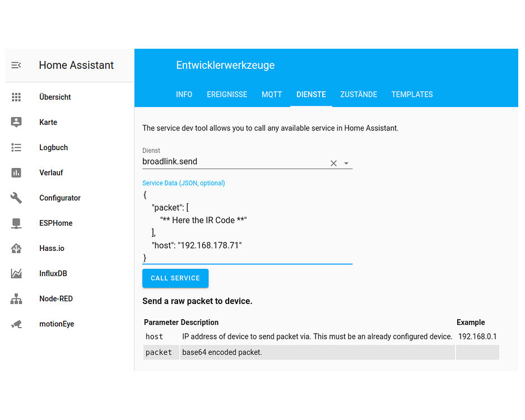Click the Logbuch list icon
This screenshot has height=420, width=525.
pyautogui.click(x=16, y=148)
